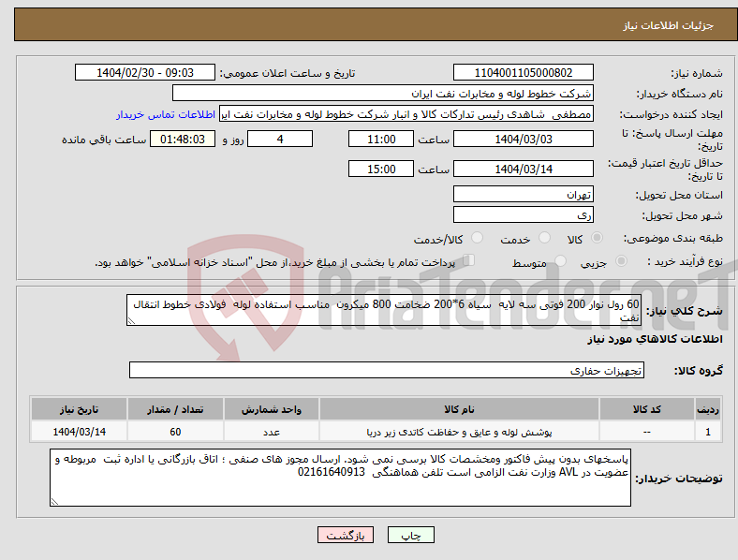This screenshot has height=560, width=738.
Task: Click the announcement date field 1404/02/30 - 09:03
Action: [x=145, y=72]
